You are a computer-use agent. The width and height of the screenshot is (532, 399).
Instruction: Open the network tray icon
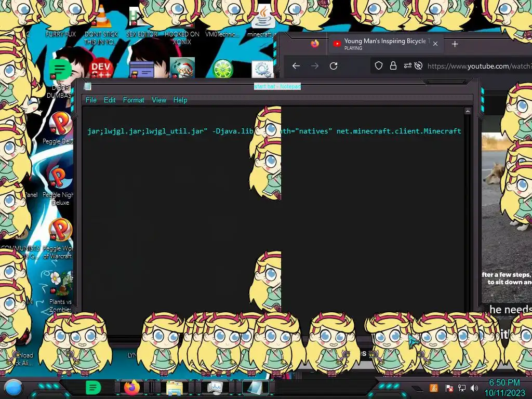[462, 388]
